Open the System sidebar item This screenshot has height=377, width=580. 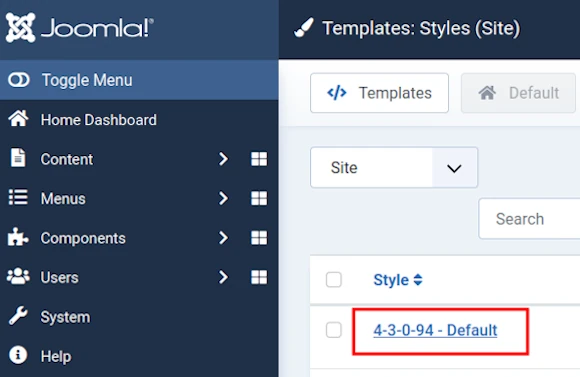click(65, 317)
